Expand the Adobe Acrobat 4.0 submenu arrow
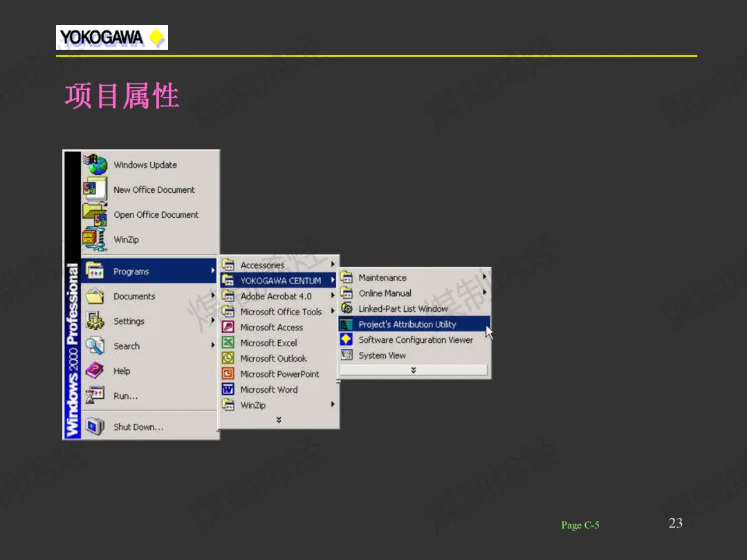 (x=333, y=295)
